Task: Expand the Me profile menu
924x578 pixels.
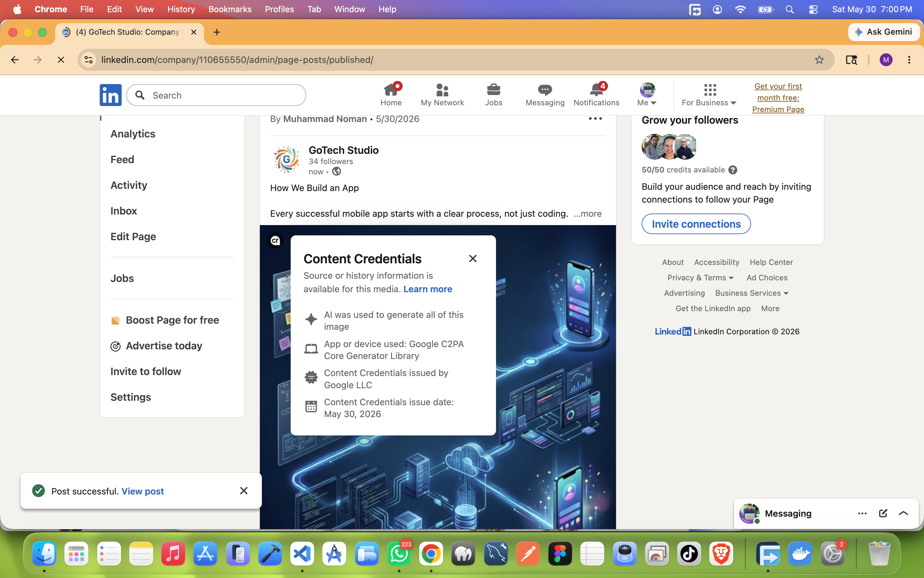Action: 647,94
